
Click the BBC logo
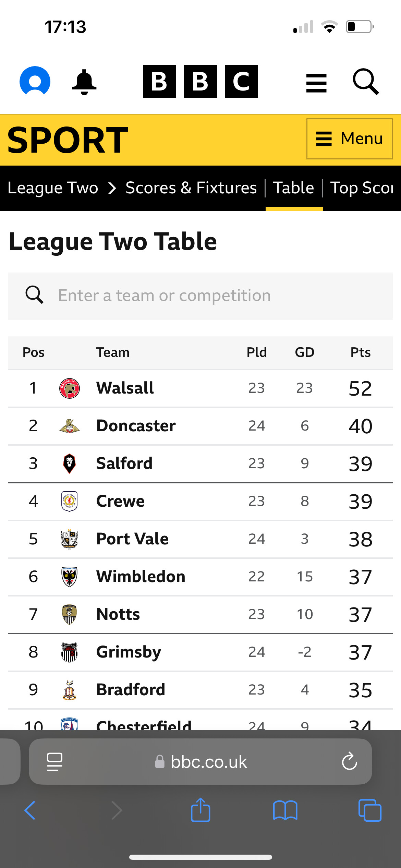pos(200,81)
